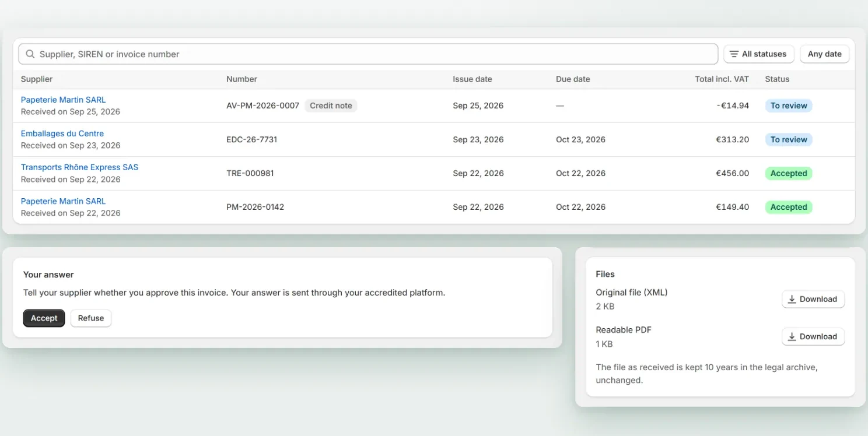Click invoice number EDC-26-7731

252,139
